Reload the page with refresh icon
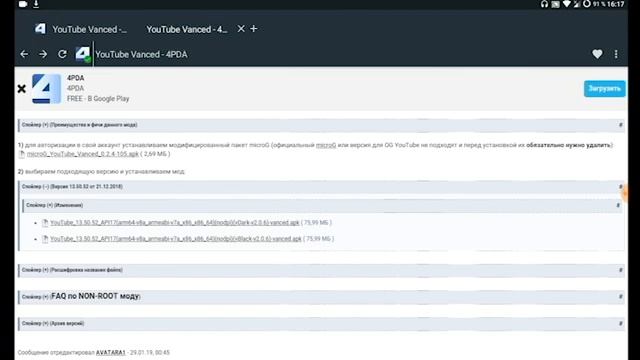 click(62, 54)
